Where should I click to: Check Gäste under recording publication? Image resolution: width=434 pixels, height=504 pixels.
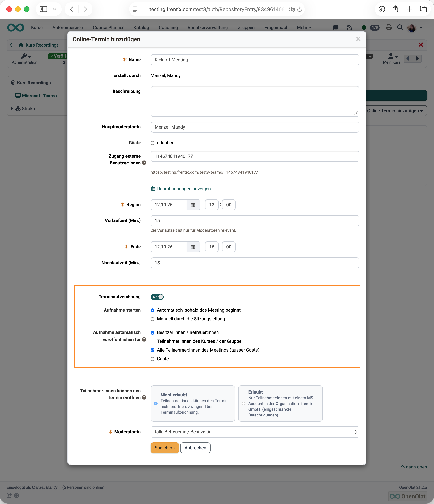(x=153, y=359)
